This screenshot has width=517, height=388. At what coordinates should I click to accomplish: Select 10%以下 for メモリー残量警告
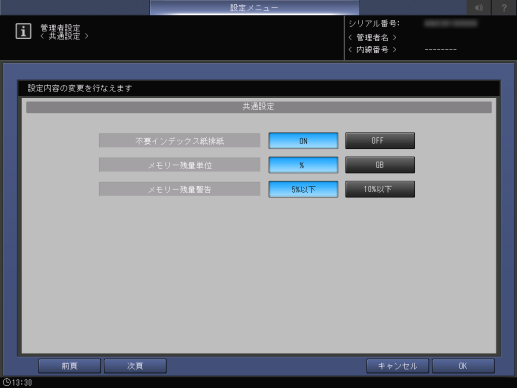380,189
